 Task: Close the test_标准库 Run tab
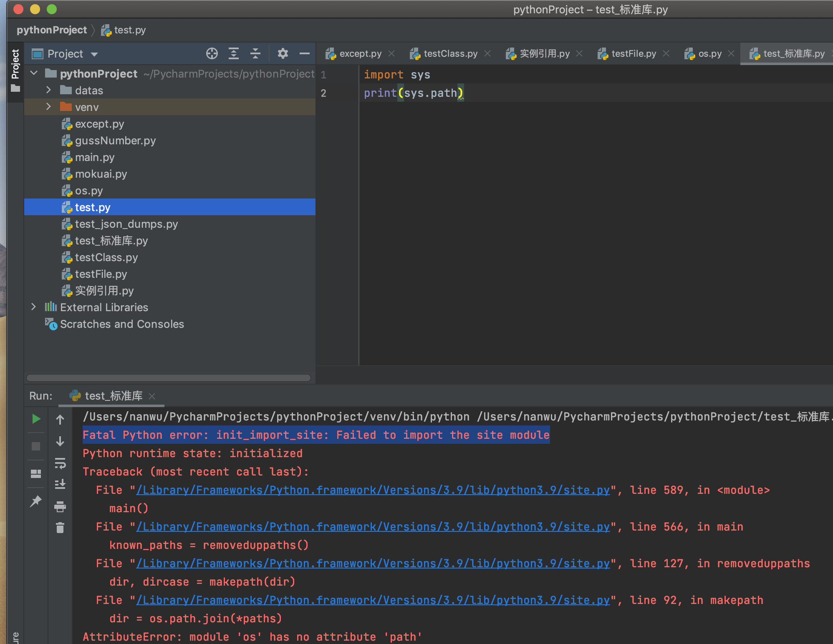point(152,396)
